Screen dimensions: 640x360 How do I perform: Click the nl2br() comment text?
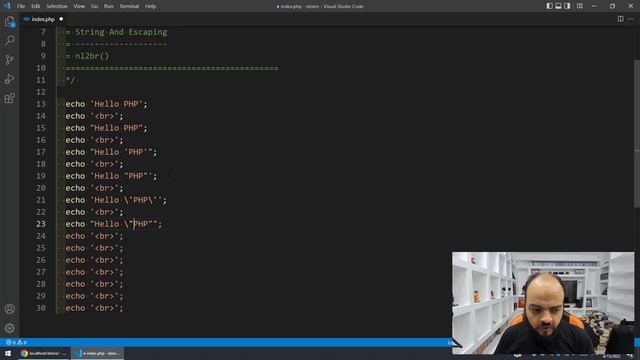tap(92, 56)
